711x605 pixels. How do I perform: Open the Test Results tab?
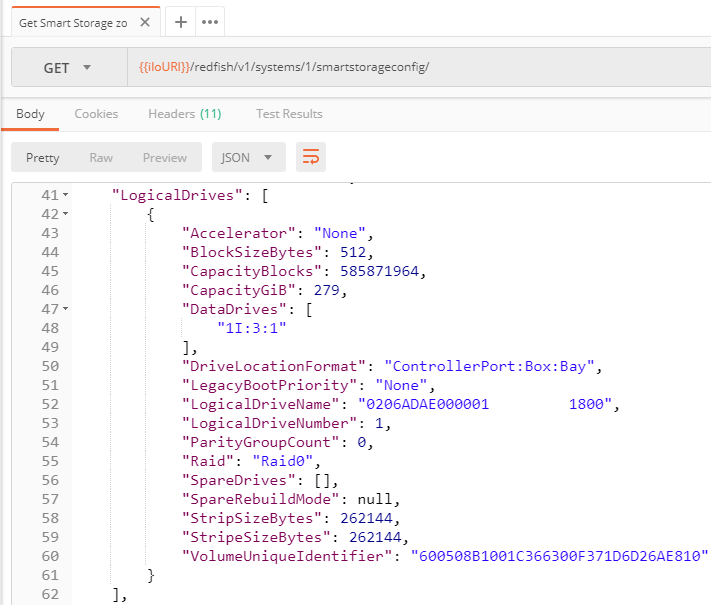[289, 114]
